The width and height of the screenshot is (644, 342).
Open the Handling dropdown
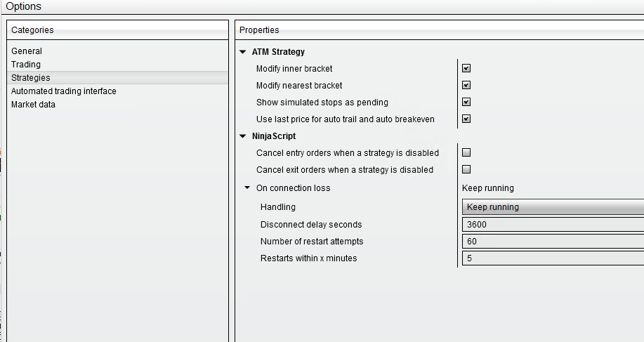[552, 207]
